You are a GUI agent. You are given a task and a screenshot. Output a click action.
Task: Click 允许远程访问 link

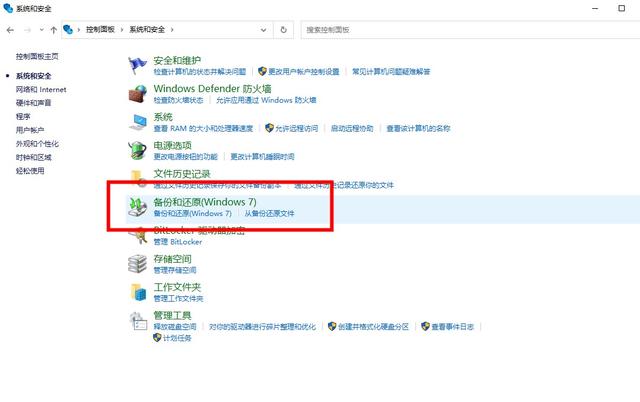click(296, 128)
